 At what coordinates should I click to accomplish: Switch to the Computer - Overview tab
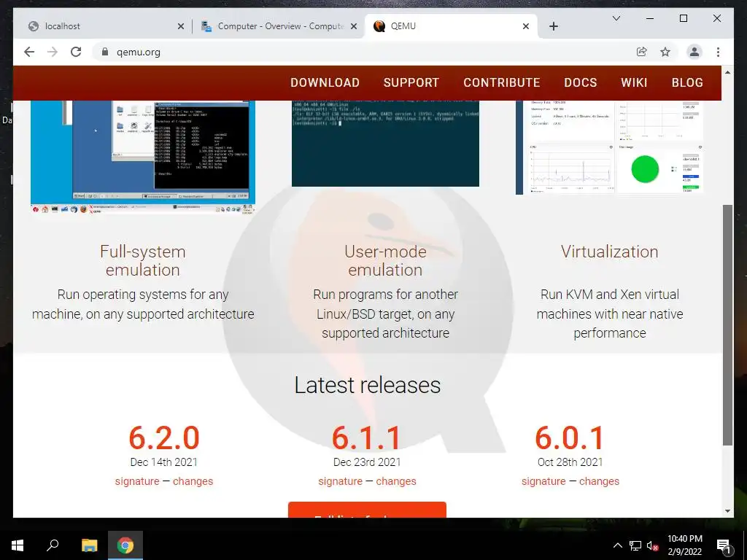point(279,26)
